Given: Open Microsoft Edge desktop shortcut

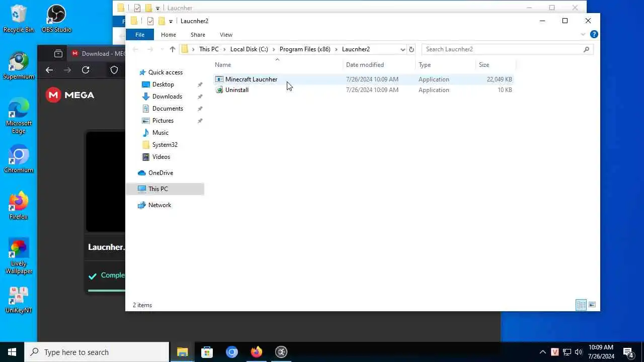Looking at the screenshot, I should (19, 116).
